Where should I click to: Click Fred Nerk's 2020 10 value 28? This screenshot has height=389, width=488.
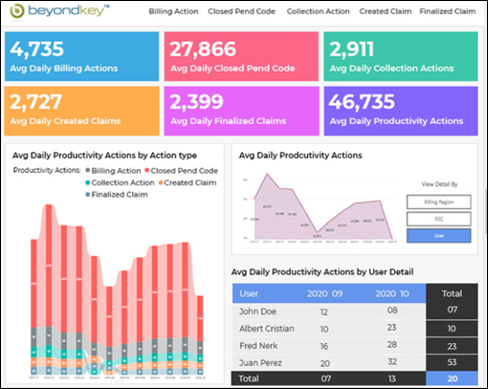(392, 345)
